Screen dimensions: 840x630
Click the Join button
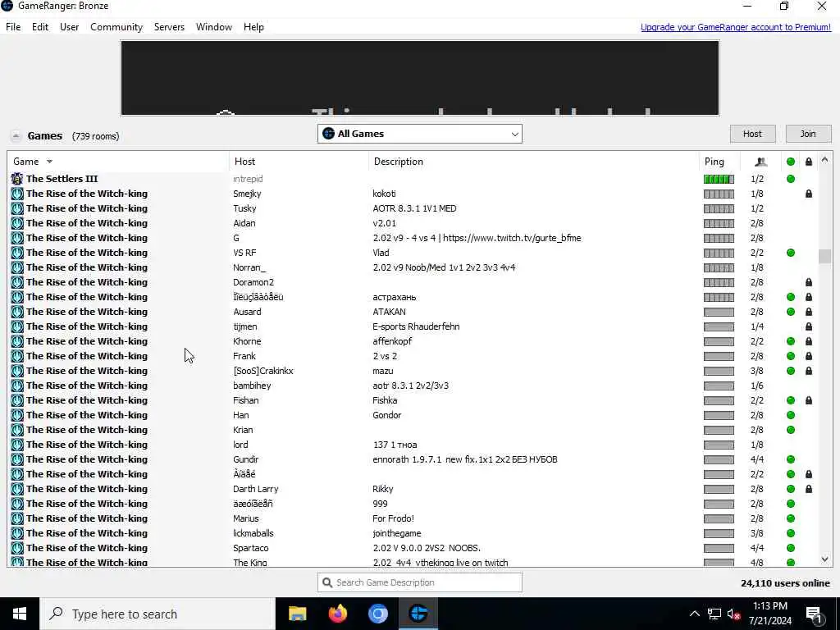808,134
